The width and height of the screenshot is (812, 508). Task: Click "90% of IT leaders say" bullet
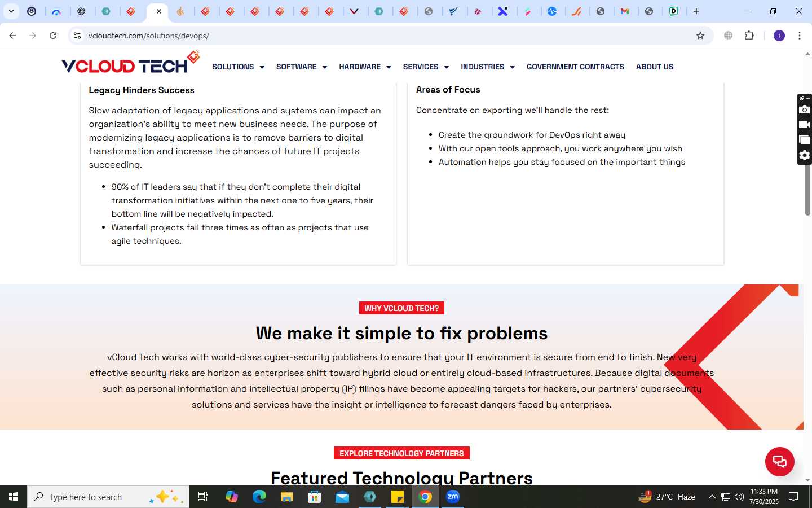coord(242,200)
